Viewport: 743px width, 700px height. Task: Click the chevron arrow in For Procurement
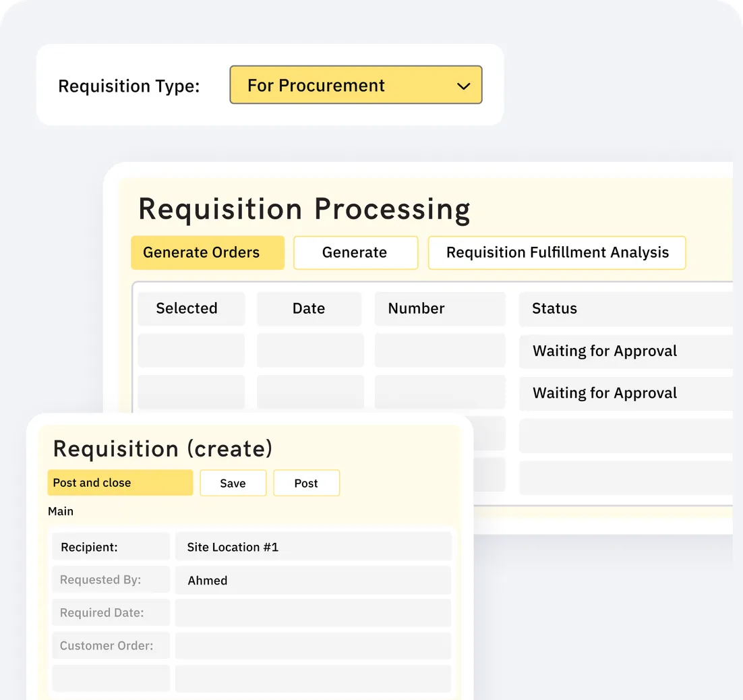coord(463,86)
